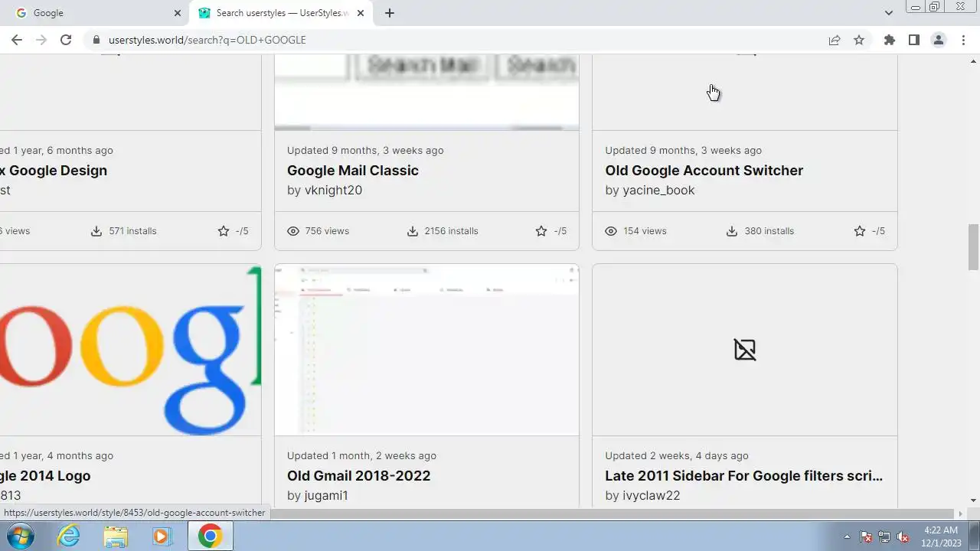Close the Search userstyles tab

361,13
